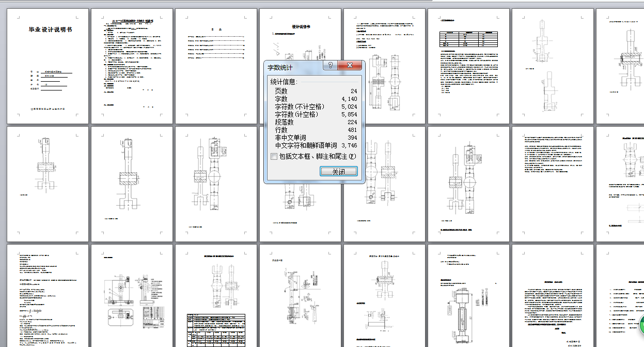Close the 字数统计 dialog with the red X

point(350,66)
